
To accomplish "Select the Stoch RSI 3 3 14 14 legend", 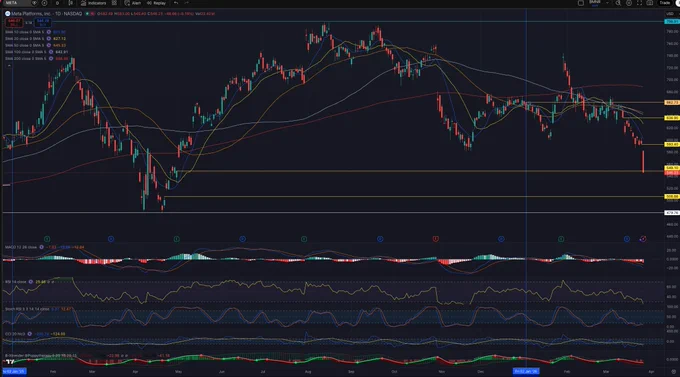I will pos(27,309).
